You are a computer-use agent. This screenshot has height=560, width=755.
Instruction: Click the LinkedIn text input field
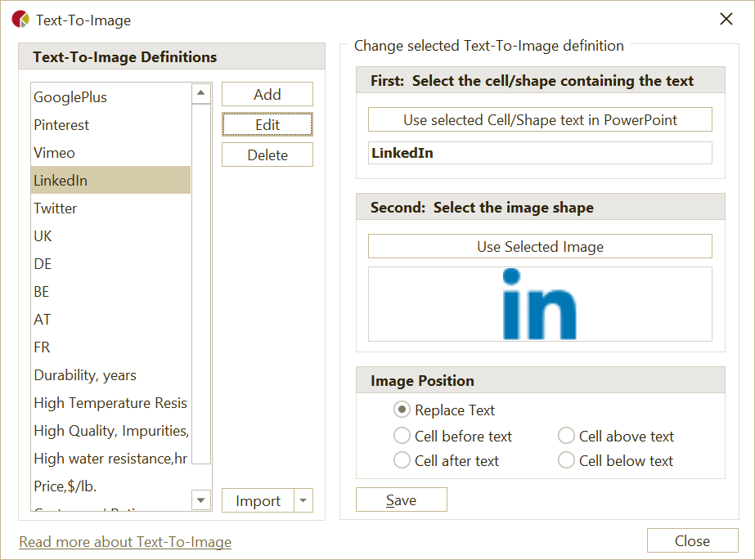point(539,152)
